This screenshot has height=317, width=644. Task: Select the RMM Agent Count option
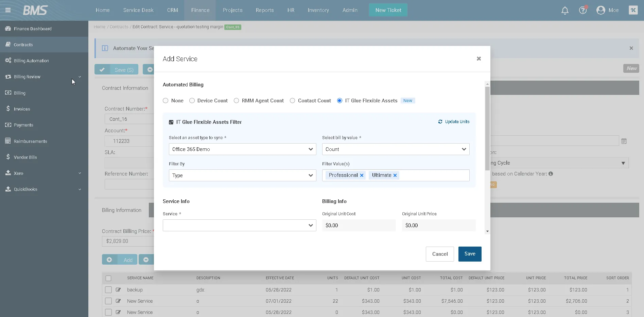pos(237,101)
